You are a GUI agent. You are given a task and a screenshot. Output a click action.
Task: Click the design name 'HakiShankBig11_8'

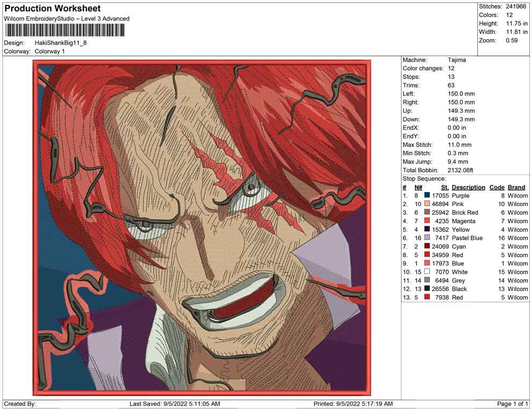(61, 43)
